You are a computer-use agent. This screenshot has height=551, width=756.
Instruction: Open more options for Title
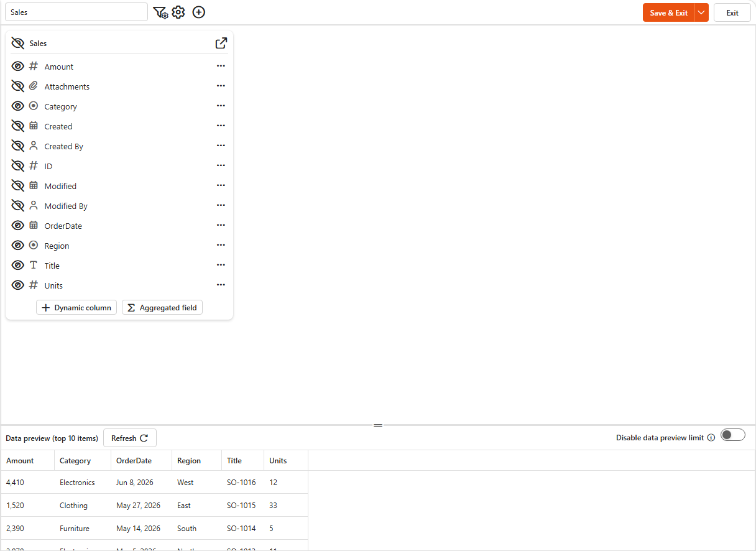point(221,265)
